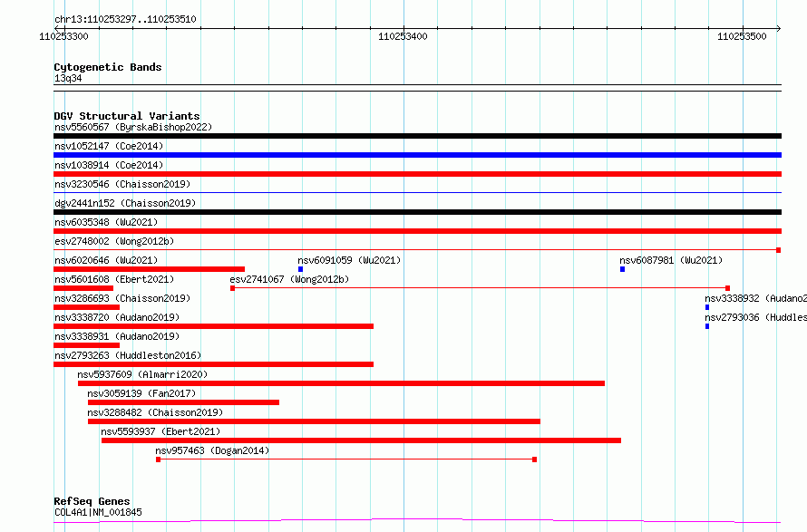This screenshot has width=807, height=532.
Task: Click the ruler's right arrow end
Action: [778, 28]
